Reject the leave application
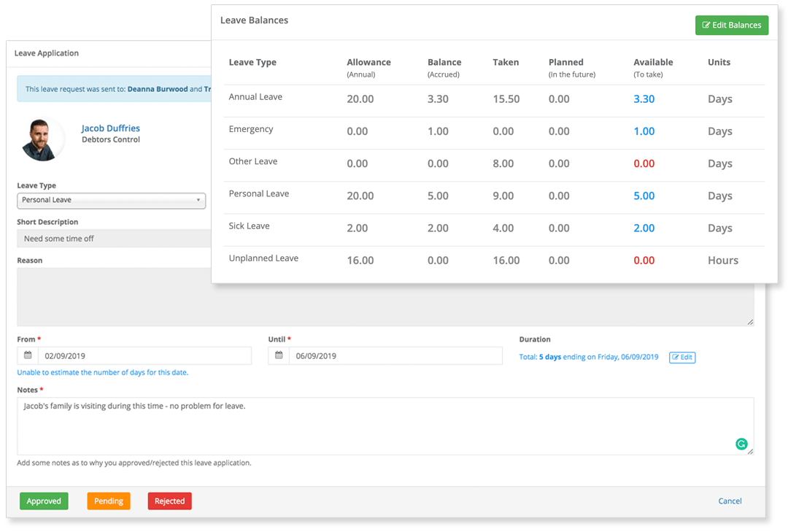Image resolution: width=788 pixels, height=532 pixels. coord(169,501)
